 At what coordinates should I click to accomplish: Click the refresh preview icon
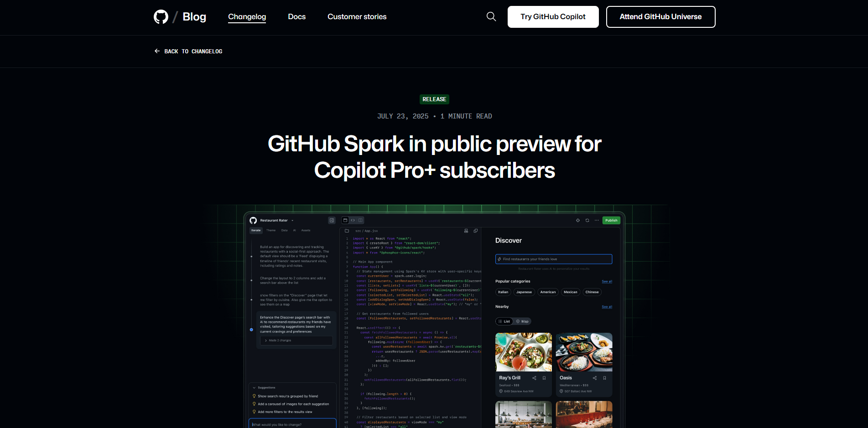click(x=587, y=221)
